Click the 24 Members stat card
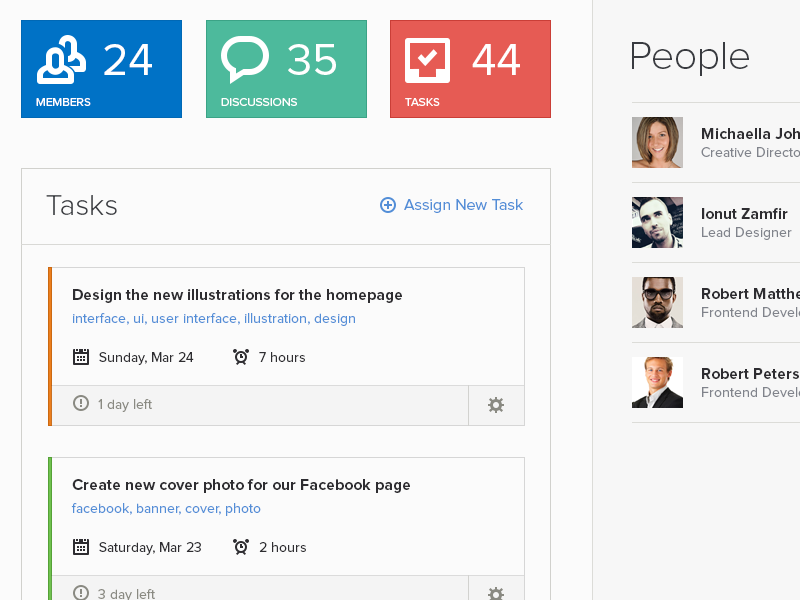800x600 pixels. [101, 68]
